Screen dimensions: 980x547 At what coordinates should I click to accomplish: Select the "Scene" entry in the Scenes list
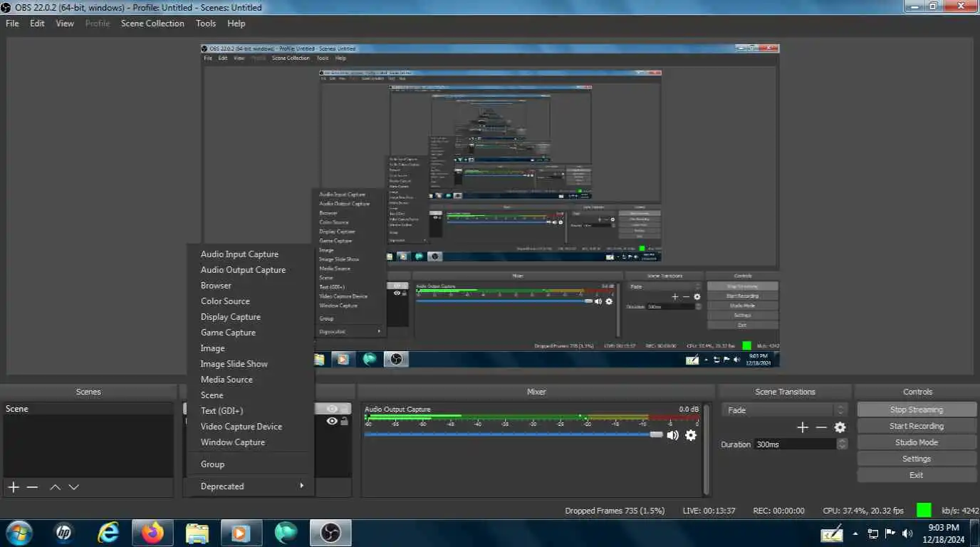pos(88,409)
